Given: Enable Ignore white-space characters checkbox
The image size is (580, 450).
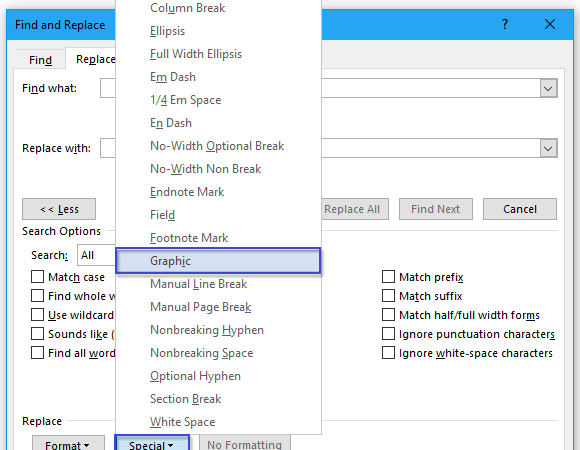Looking at the screenshot, I should 388,353.
